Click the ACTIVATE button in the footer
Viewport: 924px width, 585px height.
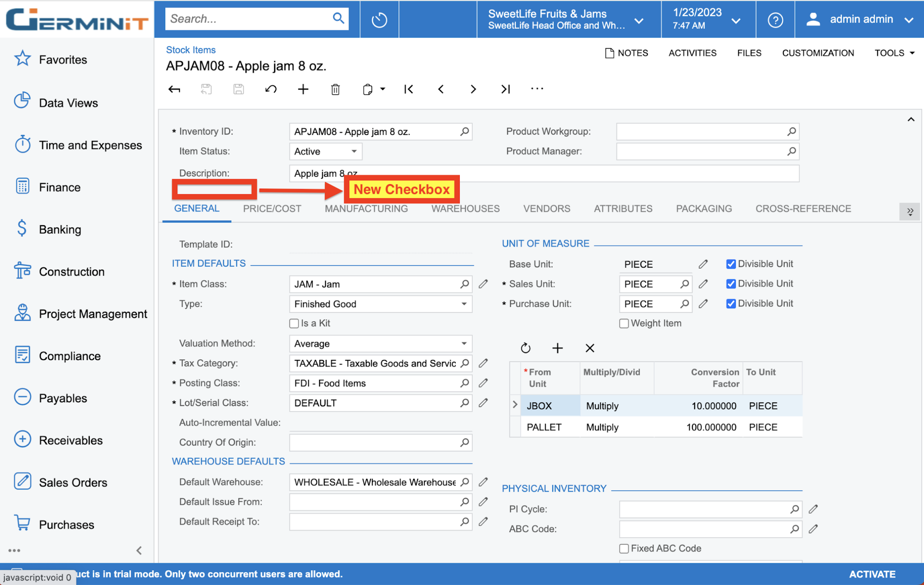872,574
